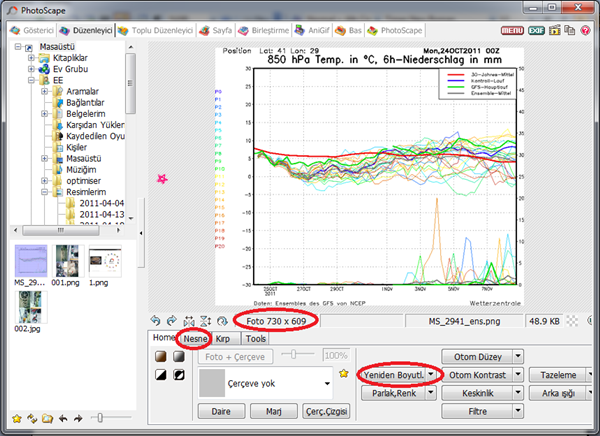The height and width of the screenshot is (436, 600).
Task: Click the yellow star next to frame dropdown
Action: point(344,374)
